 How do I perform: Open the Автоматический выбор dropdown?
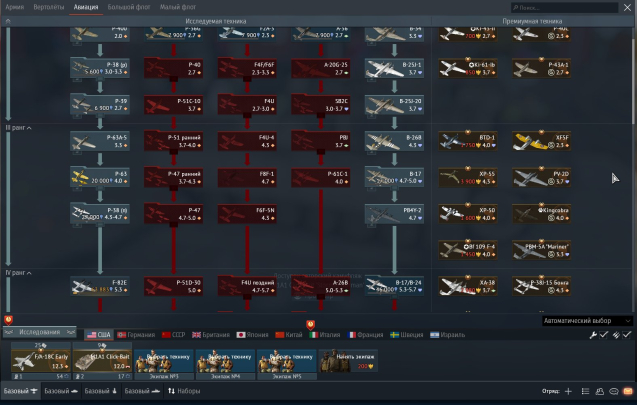(587, 321)
